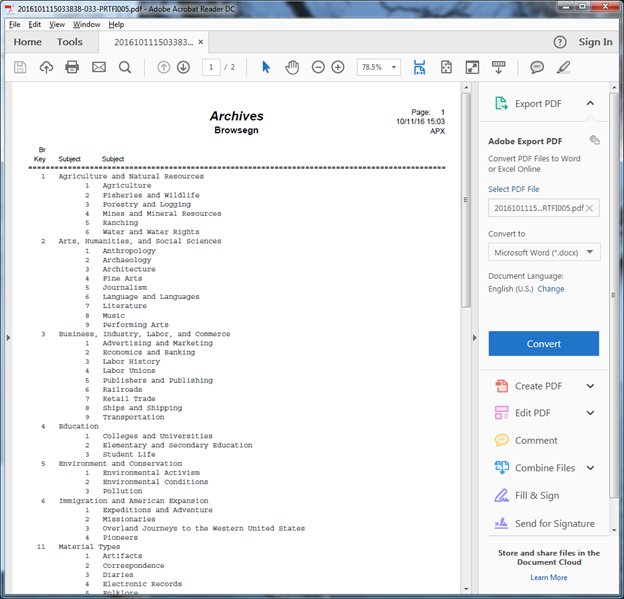Collapse the Export PDF panel
This screenshot has height=599, width=624.
coord(590,103)
